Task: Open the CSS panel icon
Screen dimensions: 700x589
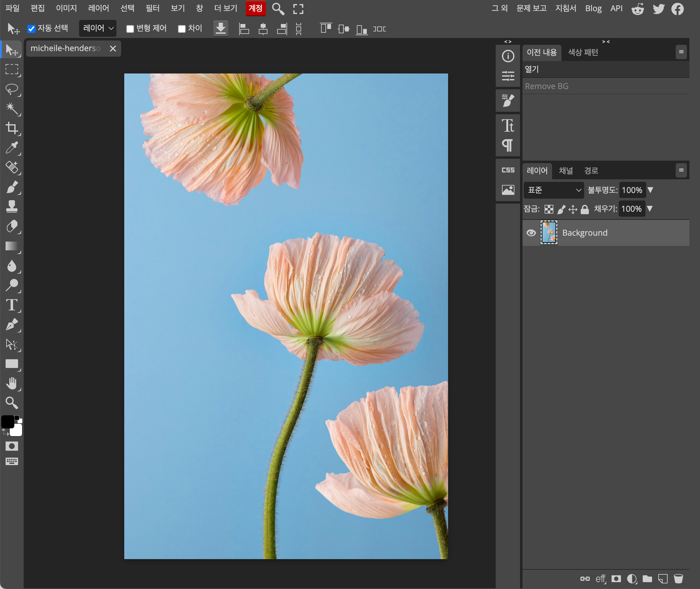Action: pyautogui.click(x=508, y=170)
